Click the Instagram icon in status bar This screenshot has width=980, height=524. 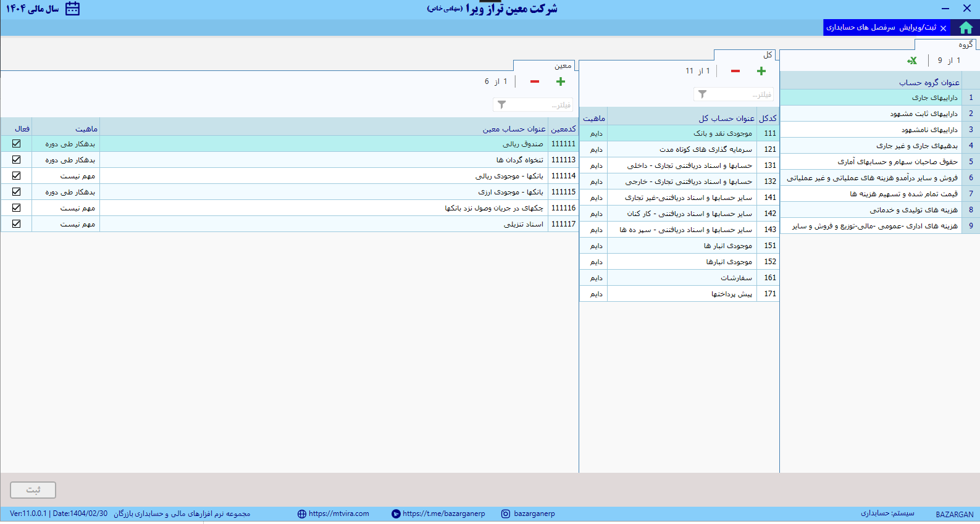point(506,514)
